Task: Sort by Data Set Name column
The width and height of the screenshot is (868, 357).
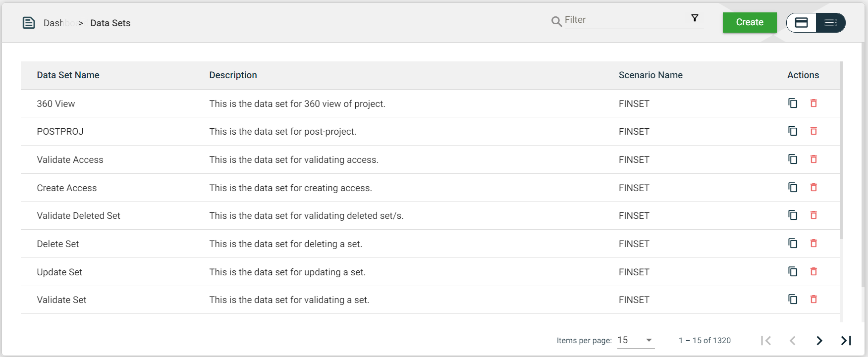Action: coord(68,75)
